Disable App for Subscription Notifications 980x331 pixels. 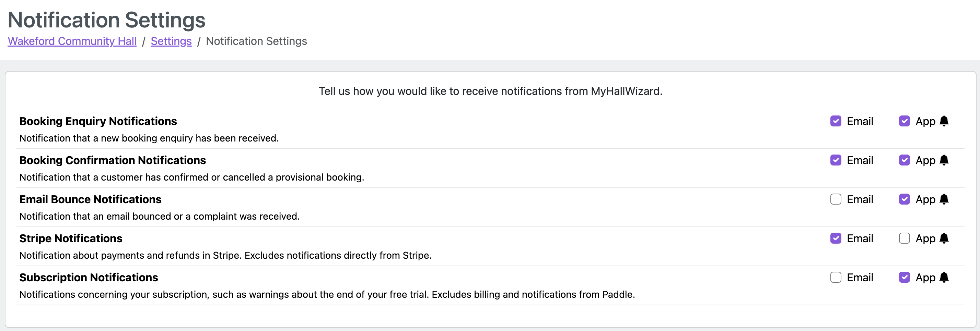(x=904, y=278)
